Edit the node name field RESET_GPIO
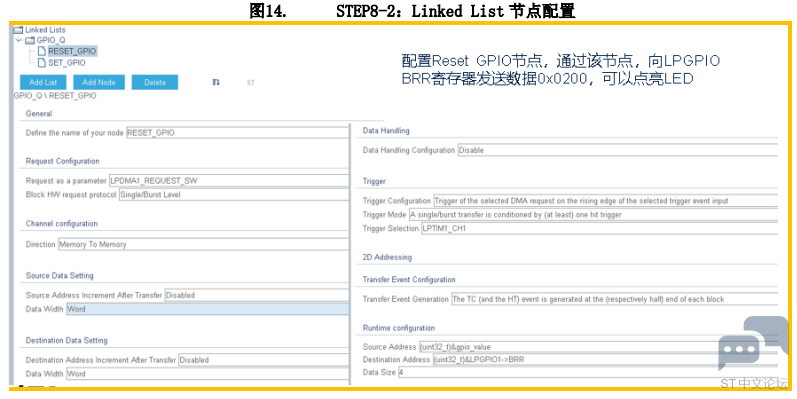The height and width of the screenshot is (399, 797). [237, 133]
